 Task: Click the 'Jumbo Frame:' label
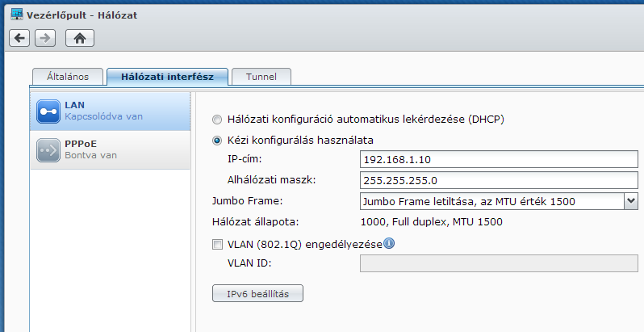click(x=247, y=201)
